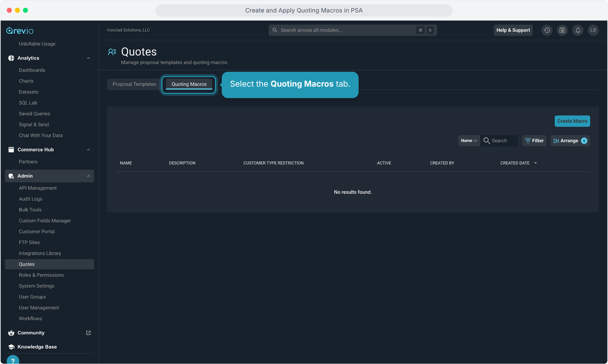608x364 pixels.
Task: Open the LB user avatar menu
Action: 593,30
